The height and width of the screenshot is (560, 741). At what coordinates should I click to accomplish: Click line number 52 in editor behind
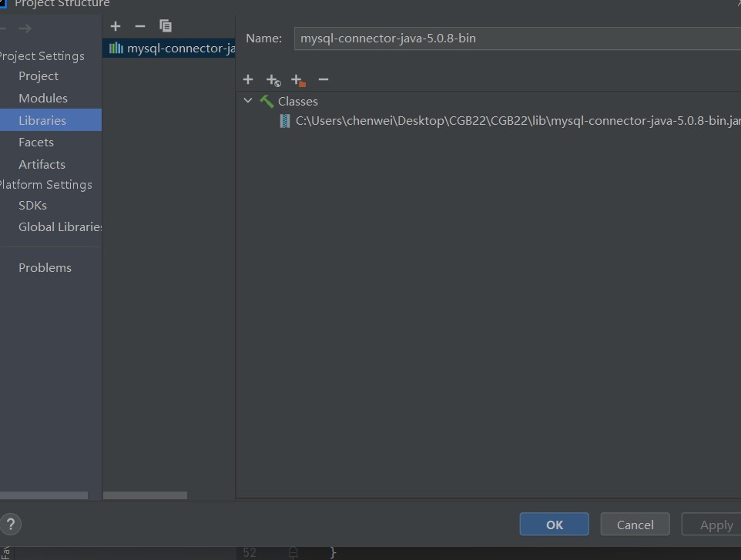tap(250, 552)
